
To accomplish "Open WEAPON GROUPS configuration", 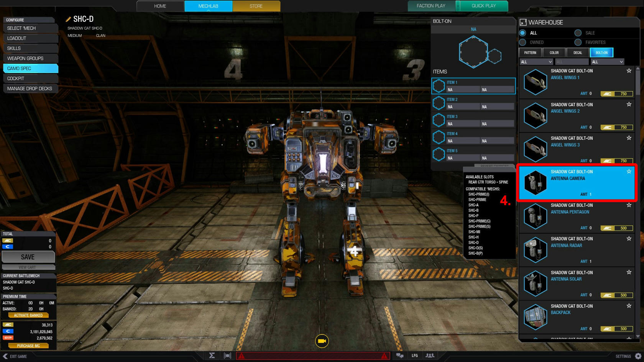I will (x=31, y=58).
